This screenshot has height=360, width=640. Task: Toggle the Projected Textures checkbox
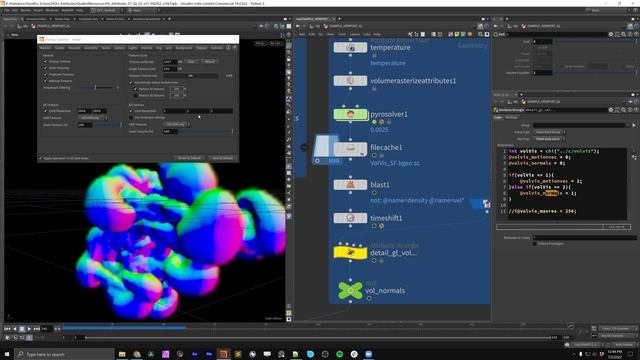(x=45, y=75)
